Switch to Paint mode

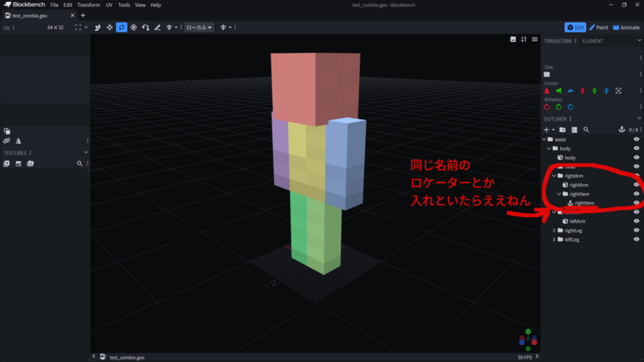point(599,28)
